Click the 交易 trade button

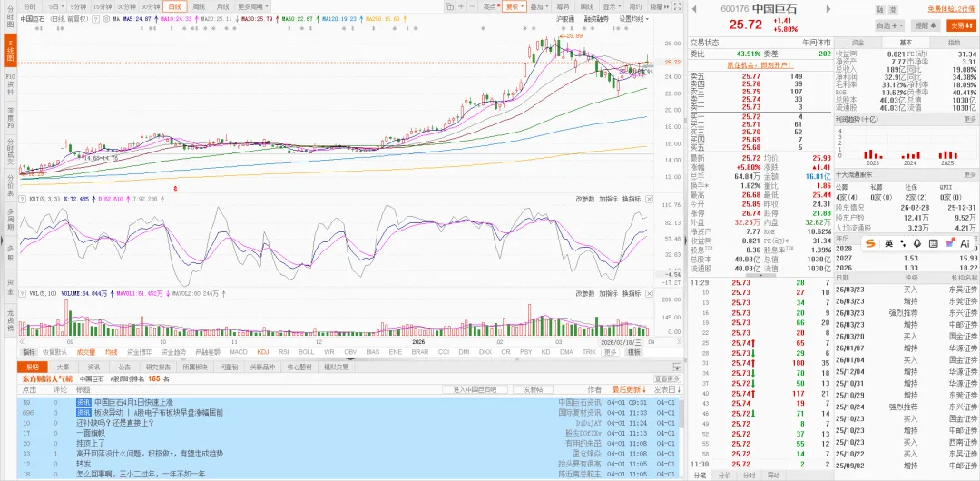pos(961,25)
